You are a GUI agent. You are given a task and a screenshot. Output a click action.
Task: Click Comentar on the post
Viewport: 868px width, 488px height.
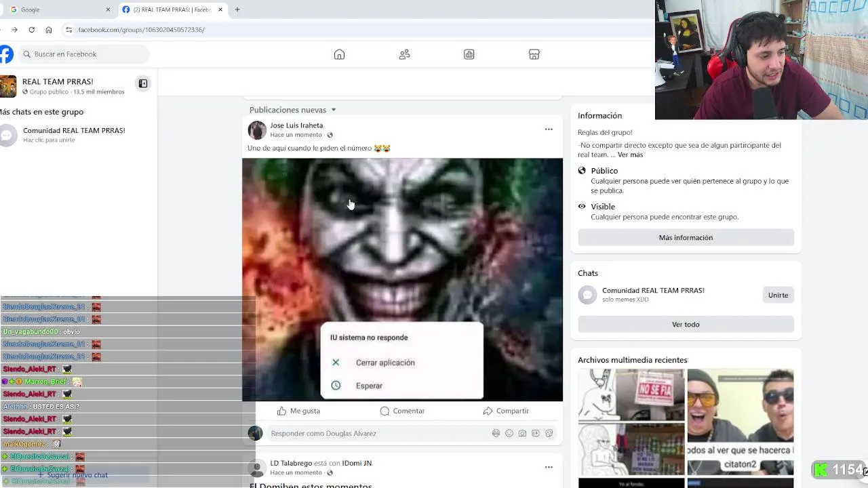(402, 411)
